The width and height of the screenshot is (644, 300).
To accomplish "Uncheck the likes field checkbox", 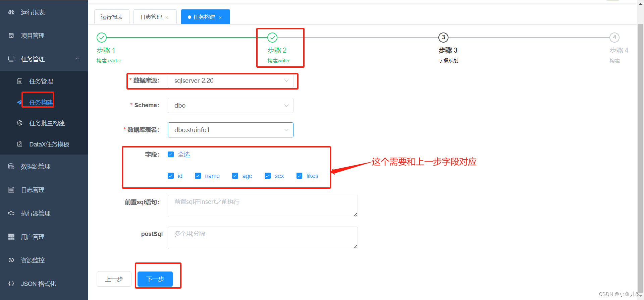I will tap(300, 176).
